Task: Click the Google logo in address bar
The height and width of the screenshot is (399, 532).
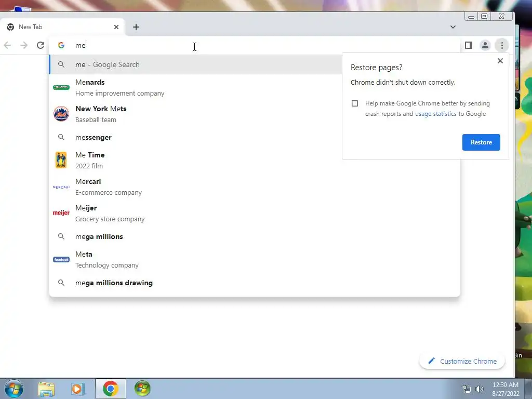Action: [61, 45]
